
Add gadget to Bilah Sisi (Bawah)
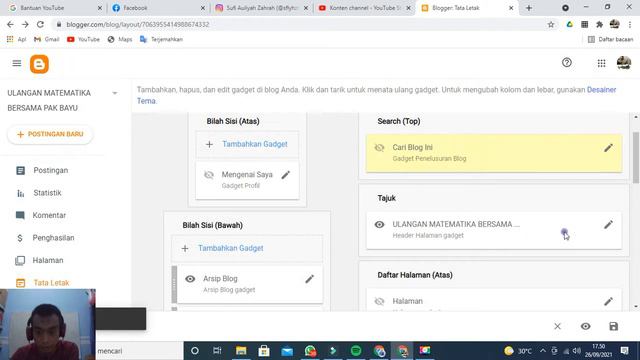[x=247, y=248]
